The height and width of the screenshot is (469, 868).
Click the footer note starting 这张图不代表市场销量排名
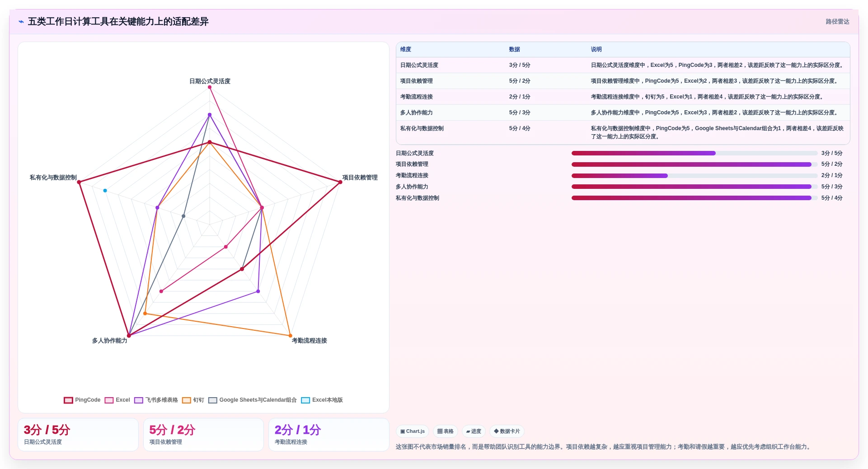(x=604, y=447)
